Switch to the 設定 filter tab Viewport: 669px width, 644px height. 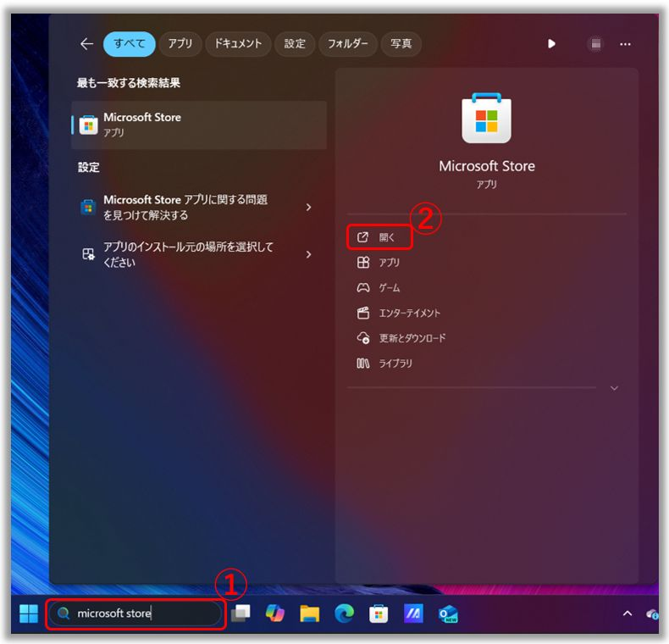click(x=295, y=43)
